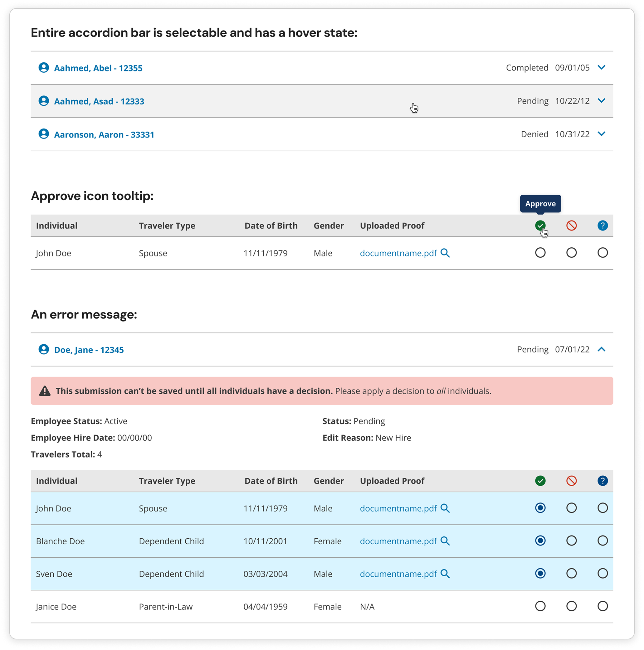Click the Approve tooltip bubble
644x650 pixels.
540,204
